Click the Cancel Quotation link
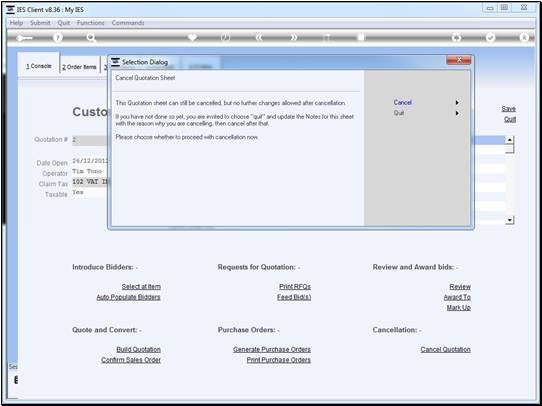Screen dimensions: 542x406 click(446, 349)
